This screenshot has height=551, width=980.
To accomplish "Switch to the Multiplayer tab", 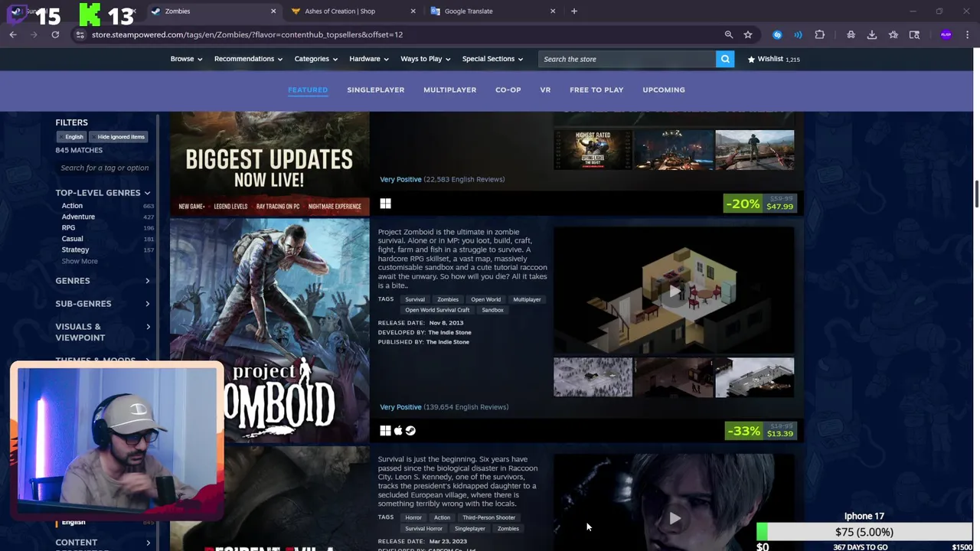I will coord(449,90).
